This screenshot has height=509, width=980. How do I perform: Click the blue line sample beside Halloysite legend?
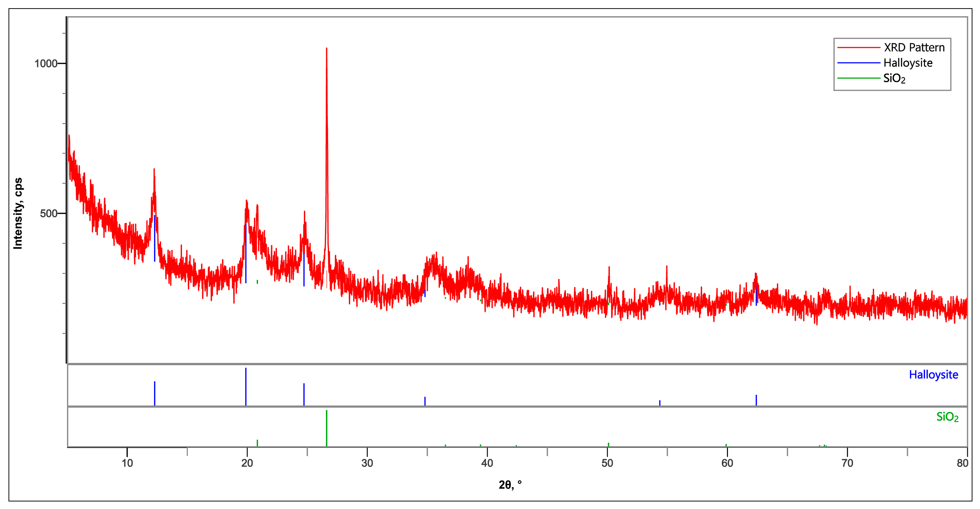pyautogui.click(x=858, y=63)
